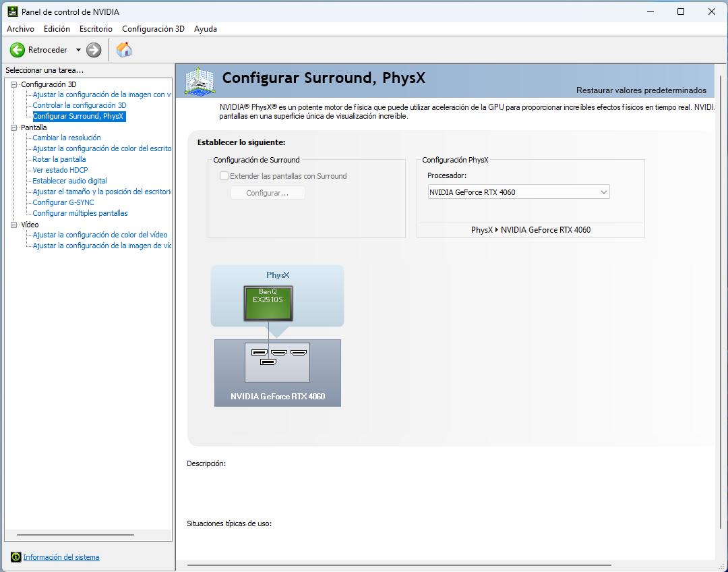Click the 'Establecer lo siguiente:' heading
The width and height of the screenshot is (728, 572).
(x=241, y=142)
